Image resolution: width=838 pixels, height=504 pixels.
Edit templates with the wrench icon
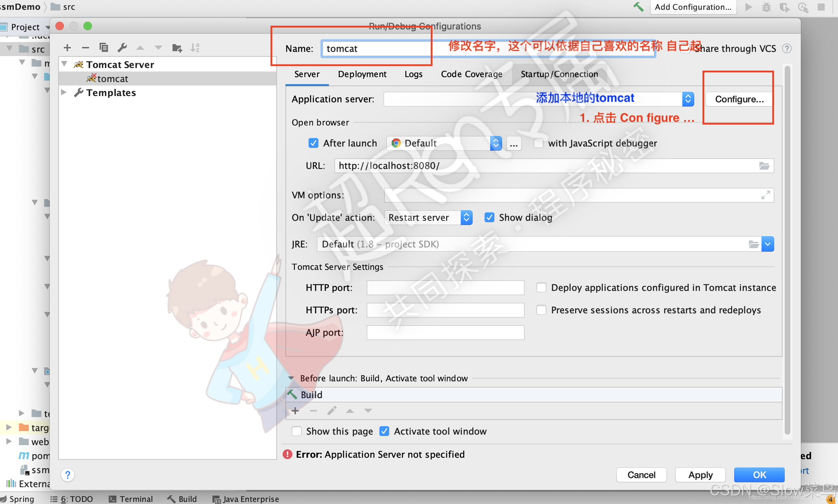122,48
